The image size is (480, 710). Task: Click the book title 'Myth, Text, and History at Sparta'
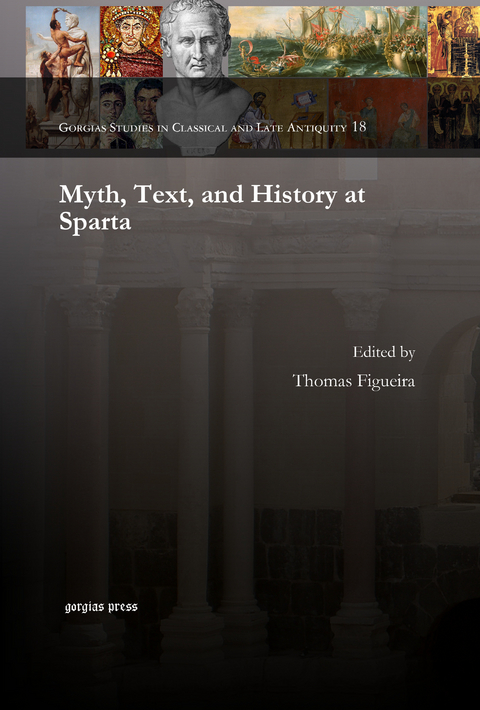coord(212,208)
